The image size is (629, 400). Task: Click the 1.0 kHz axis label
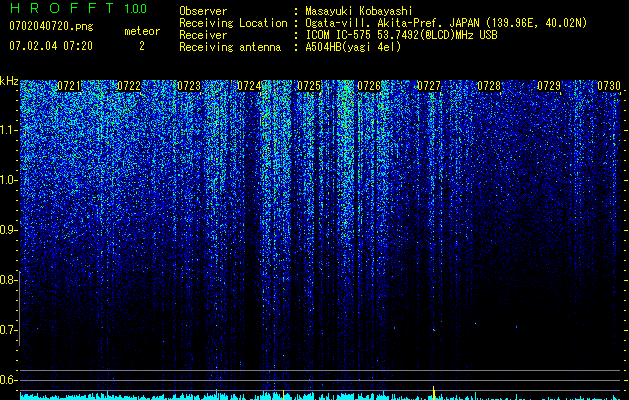pyautogui.click(x=7, y=180)
